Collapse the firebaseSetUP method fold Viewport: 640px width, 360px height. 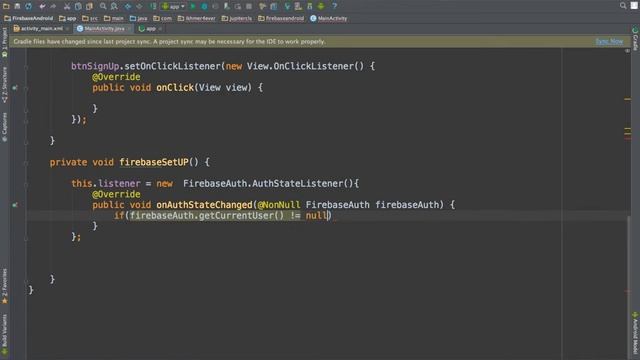coord(26,162)
